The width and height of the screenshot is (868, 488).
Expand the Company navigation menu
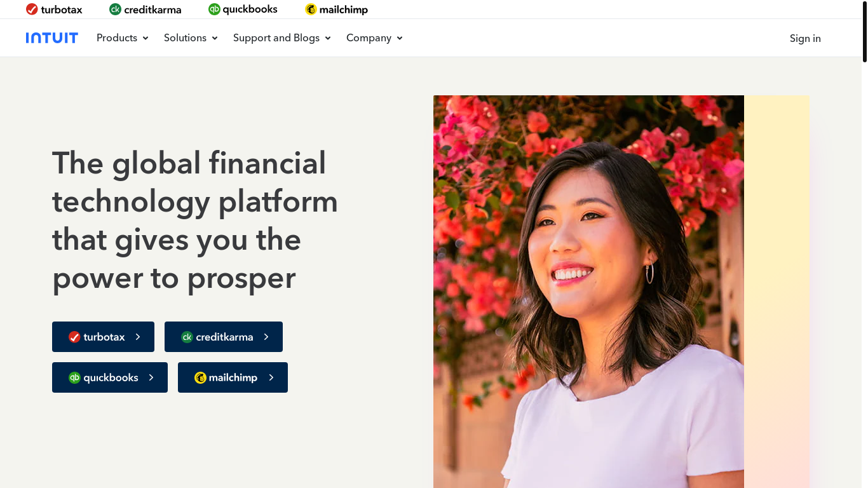pos(374,38)
